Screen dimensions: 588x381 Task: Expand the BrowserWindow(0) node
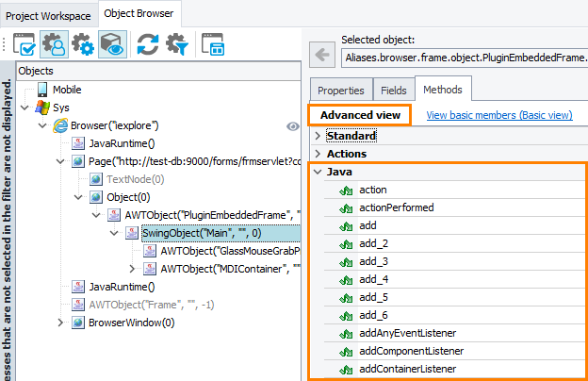(x=61, y=323)
